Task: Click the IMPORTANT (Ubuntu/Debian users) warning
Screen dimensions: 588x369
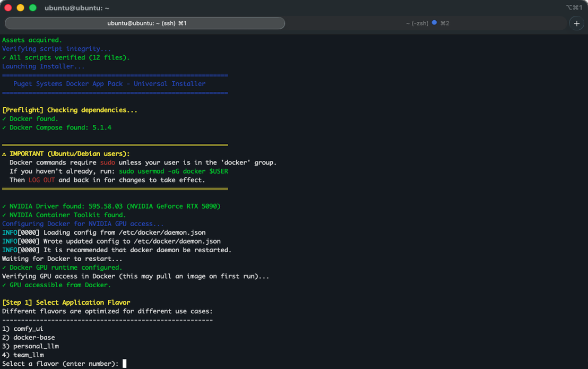Action: (66, 154)
